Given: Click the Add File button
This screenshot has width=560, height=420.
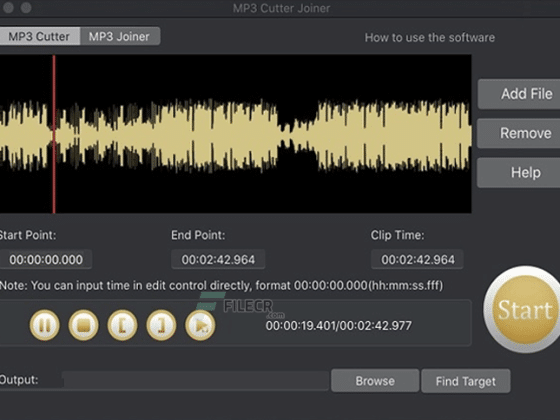Looking at the screenshot, I should [x=519, y=94].
